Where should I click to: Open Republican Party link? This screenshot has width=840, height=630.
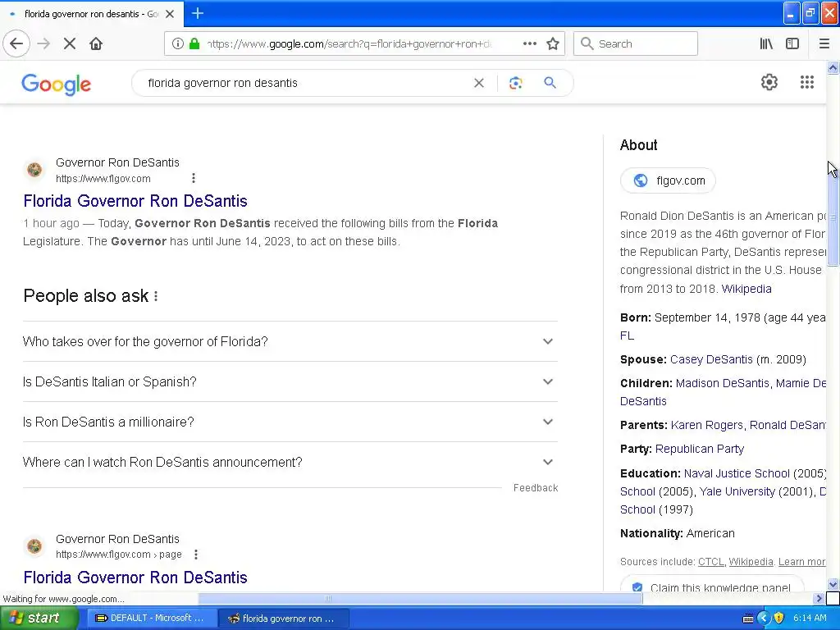pyautogui.click(x=699, y=449)
